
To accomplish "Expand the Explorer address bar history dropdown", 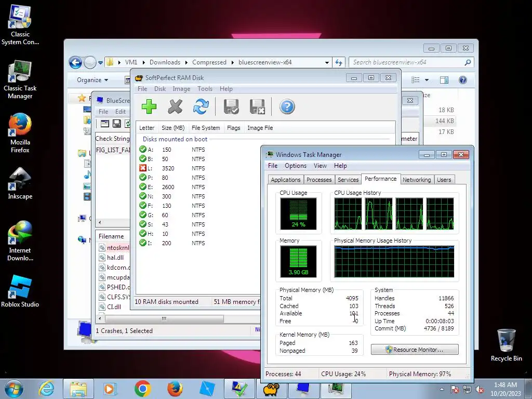I will coord(327,62).
